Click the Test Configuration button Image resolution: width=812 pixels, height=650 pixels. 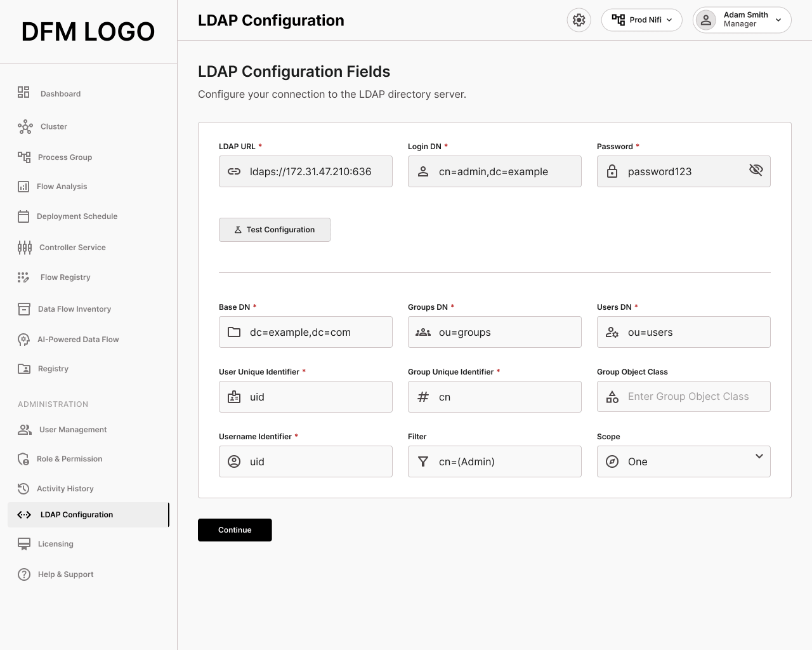coord(275,230)
